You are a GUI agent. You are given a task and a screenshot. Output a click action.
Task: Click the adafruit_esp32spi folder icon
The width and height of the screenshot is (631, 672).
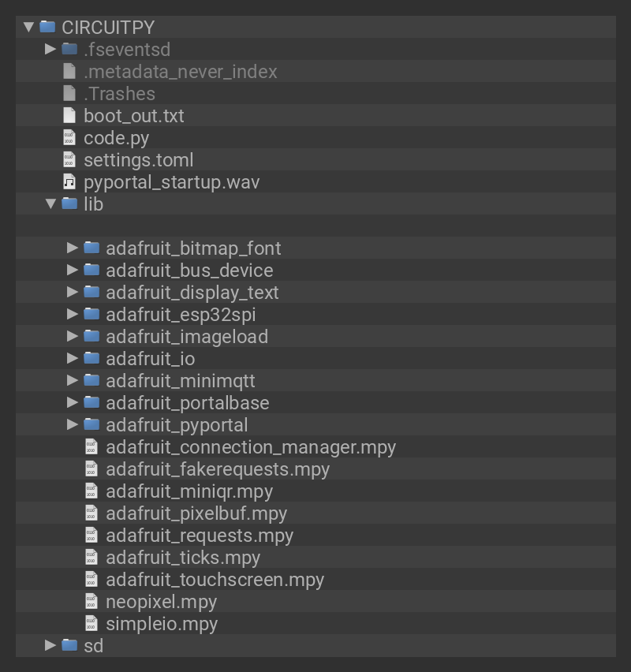[91, 314]
